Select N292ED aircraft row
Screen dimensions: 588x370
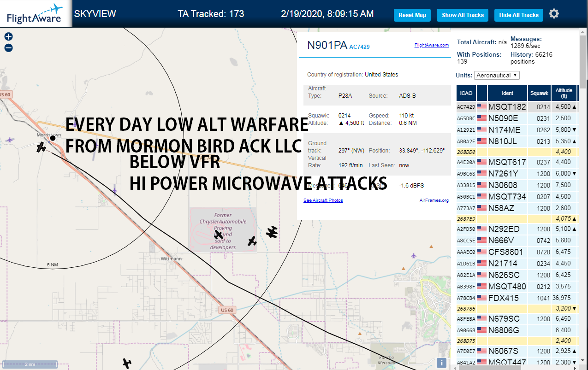tap(517, 229)
